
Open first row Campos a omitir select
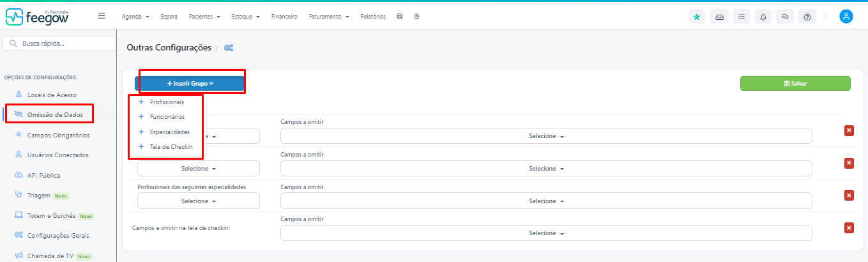pyautogui.click(x=546, y=136)
